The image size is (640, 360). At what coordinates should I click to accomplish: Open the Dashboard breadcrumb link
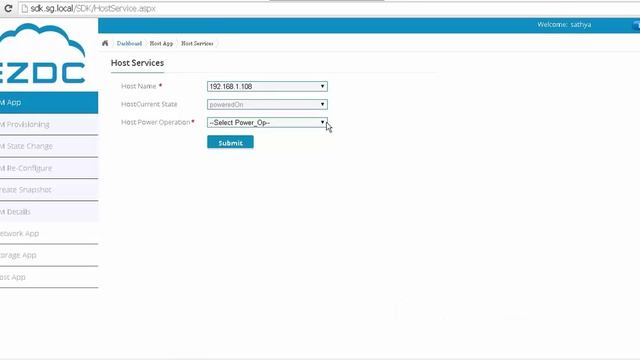click(x=129, y=43)
